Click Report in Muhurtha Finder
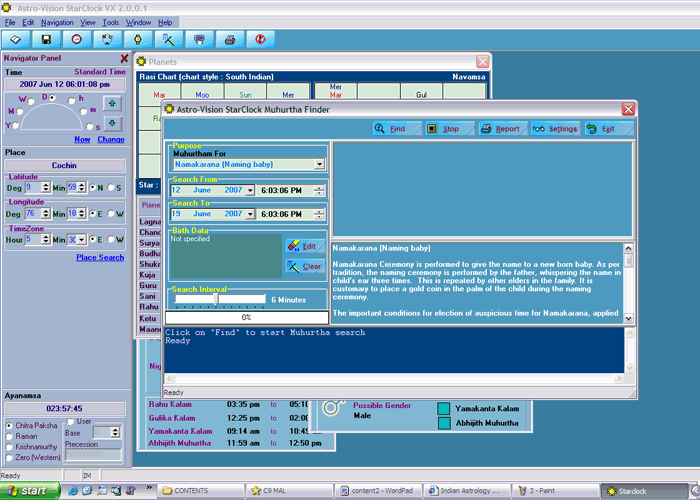Image resolution: width=700 pixels, height=500 pixels. 502,129
